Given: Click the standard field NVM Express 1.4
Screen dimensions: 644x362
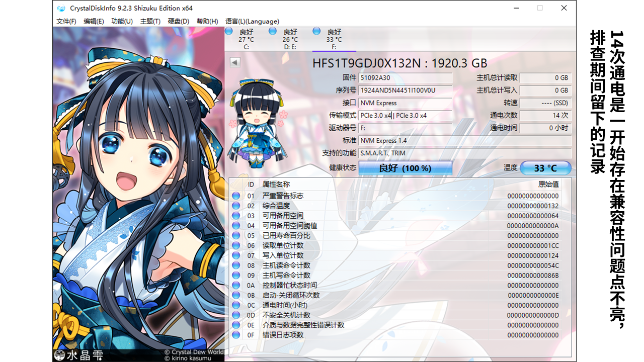Looking at the screenshot, I should point(465,141).
